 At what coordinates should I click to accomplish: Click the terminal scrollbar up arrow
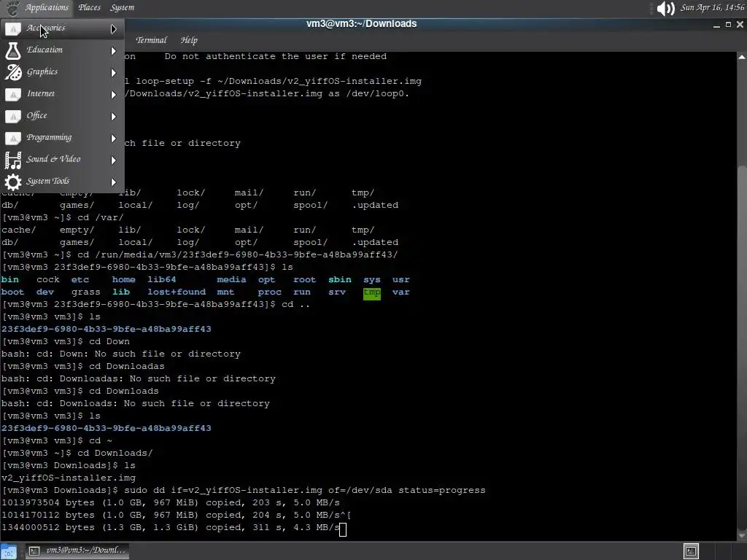pyautogui.click(x=742, y=57)
